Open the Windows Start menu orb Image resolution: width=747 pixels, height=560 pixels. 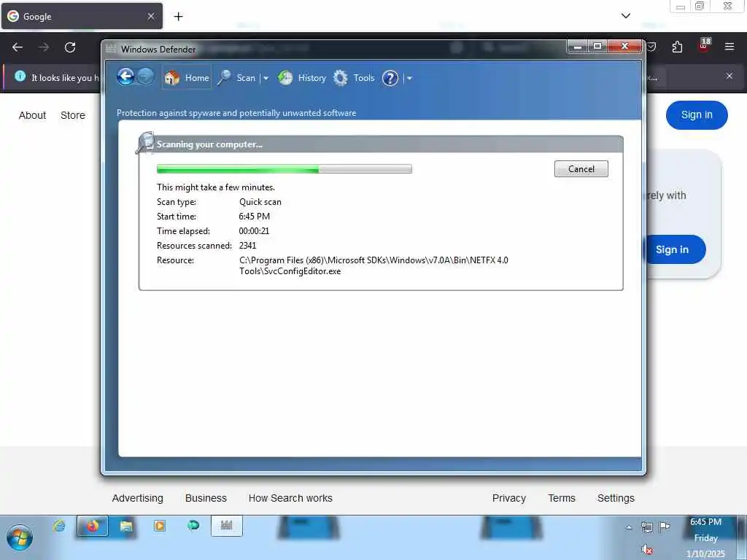tap(20, 538)
